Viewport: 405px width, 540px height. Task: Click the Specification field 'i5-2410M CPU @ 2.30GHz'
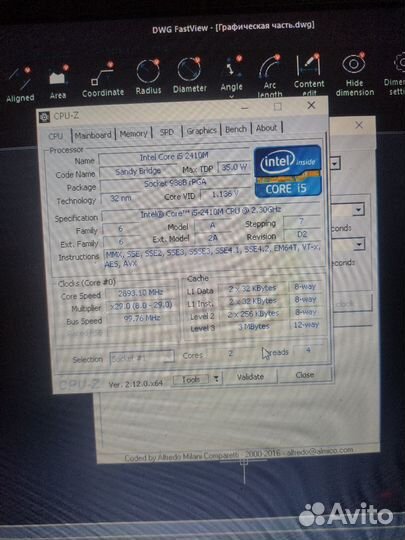[211, 212]
